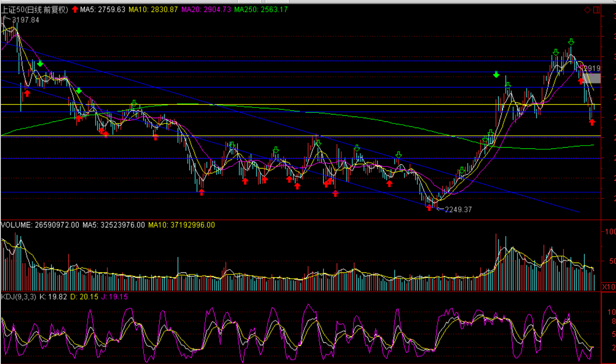Click the 2249.37 low price label

(458, 209)
